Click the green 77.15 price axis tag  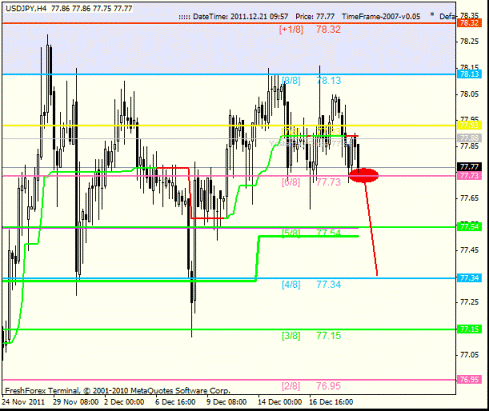click(469, 329)
